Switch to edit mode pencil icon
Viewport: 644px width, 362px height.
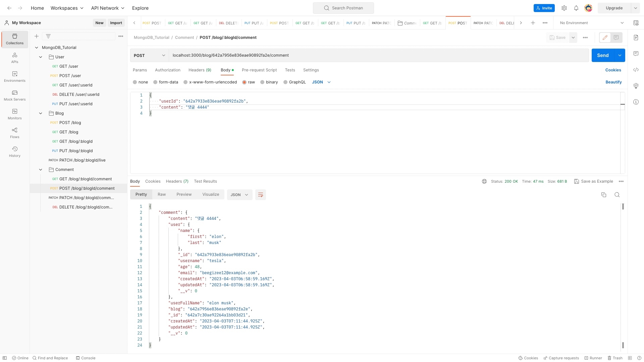(x=605, y=38)
